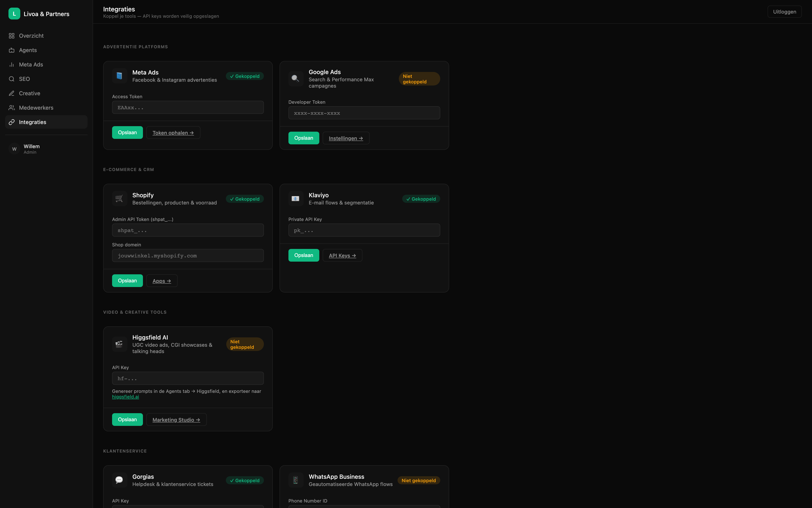Click Higgsfield AI Niet gekoppeld badge
The image size is (812, 508).
point(245,344)
